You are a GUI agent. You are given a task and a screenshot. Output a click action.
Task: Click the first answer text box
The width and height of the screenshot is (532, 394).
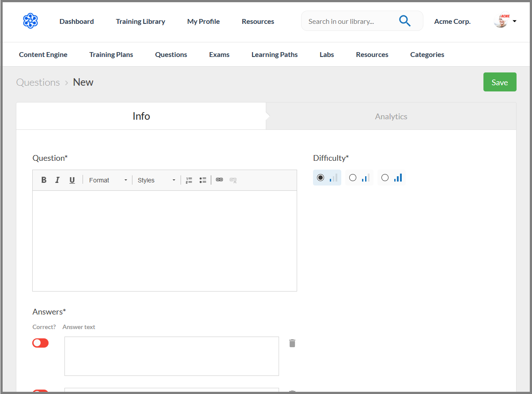point(172,356)
